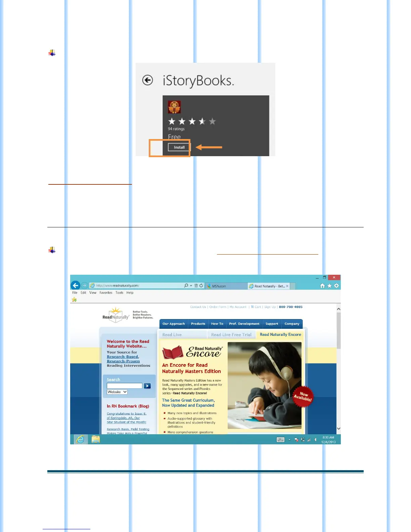Screen dimensions: 411x532
Task: Click the Action Center flag tray icon
Action: (x=296, y=439)
